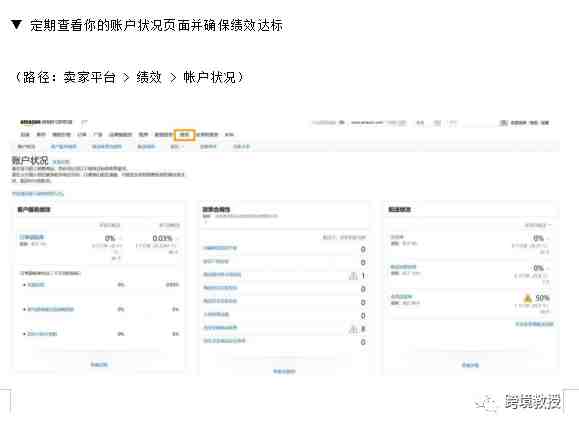Click the search input field in the header

click(479, 123)
